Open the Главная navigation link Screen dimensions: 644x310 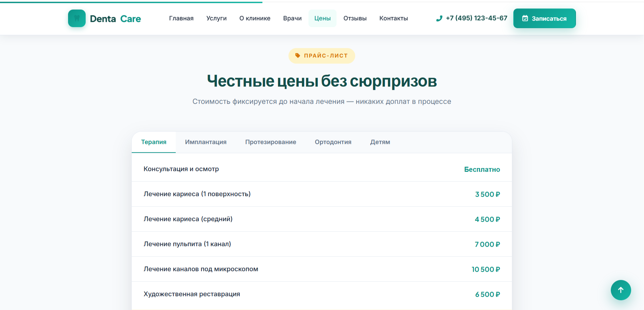(181, 18)
